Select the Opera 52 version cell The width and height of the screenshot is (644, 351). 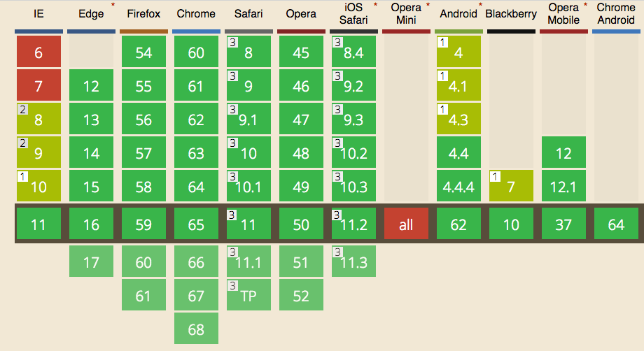(x=301, y=296)
